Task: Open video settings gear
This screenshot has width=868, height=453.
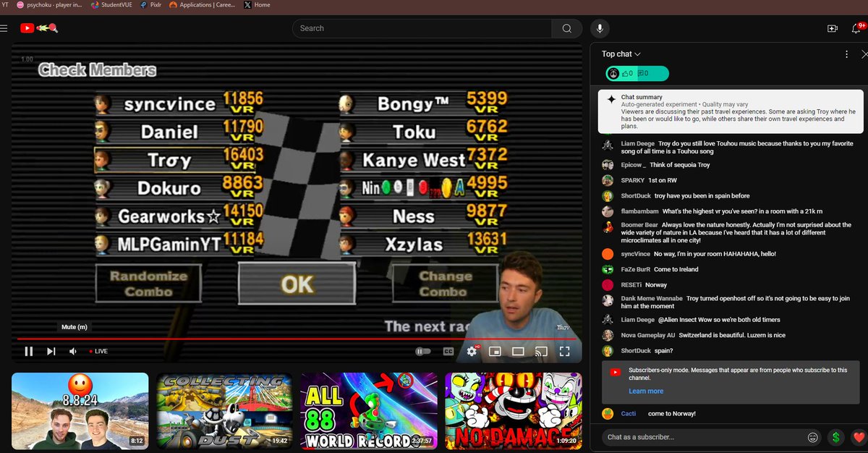Action: click(x=472, y=351)
